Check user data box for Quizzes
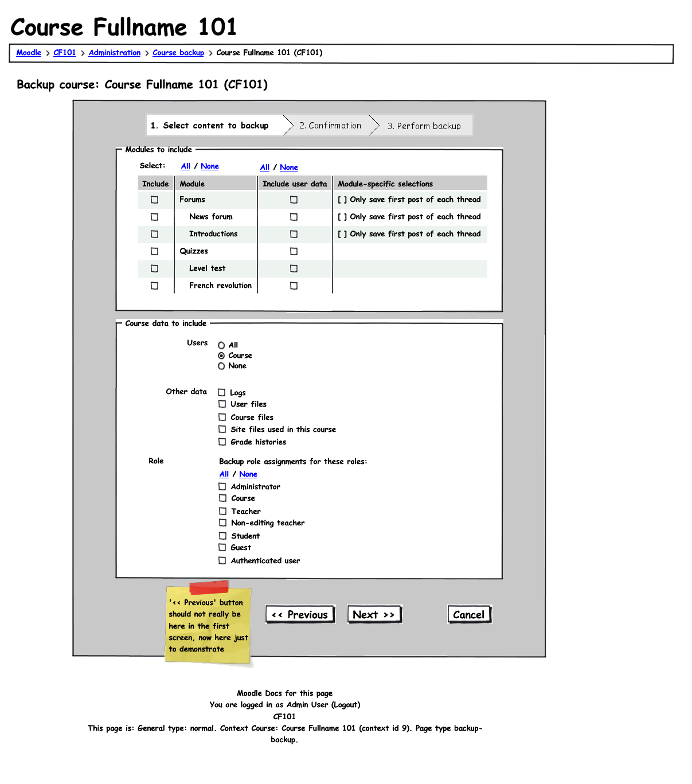This screenshot has width=692, height=784. click(x=294, y=251)
